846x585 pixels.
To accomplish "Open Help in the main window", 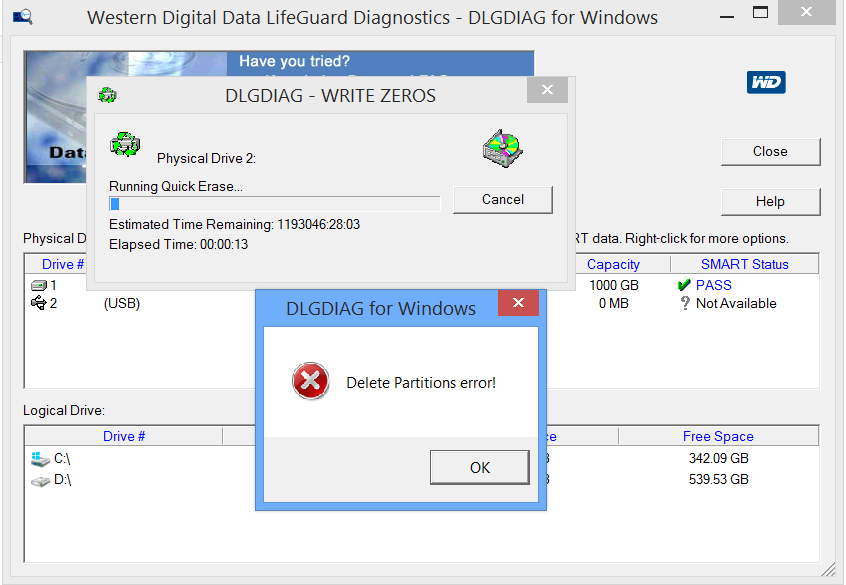I will (x=770, y=202).
